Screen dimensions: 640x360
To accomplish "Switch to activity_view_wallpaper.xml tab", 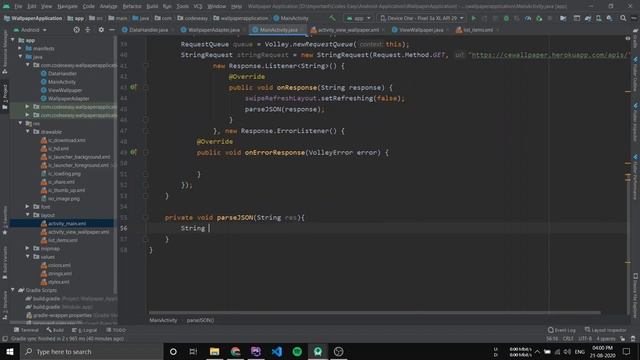I will pos(348,30).
